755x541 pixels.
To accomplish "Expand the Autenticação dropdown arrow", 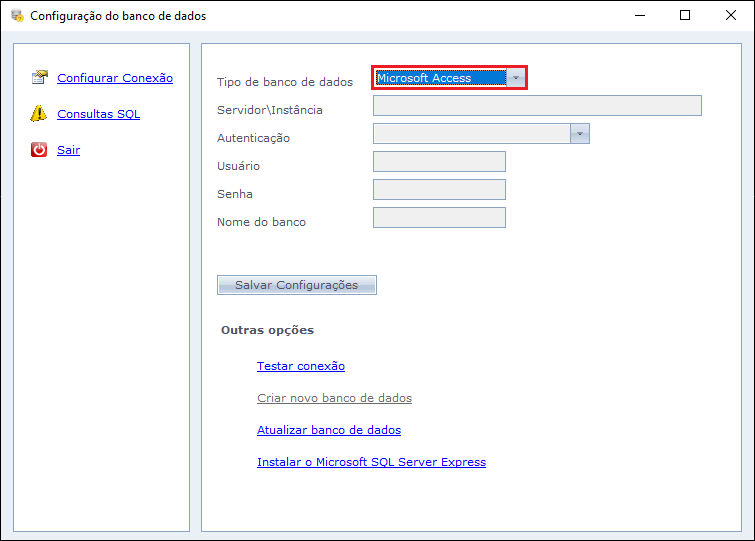I will point(579,134).
